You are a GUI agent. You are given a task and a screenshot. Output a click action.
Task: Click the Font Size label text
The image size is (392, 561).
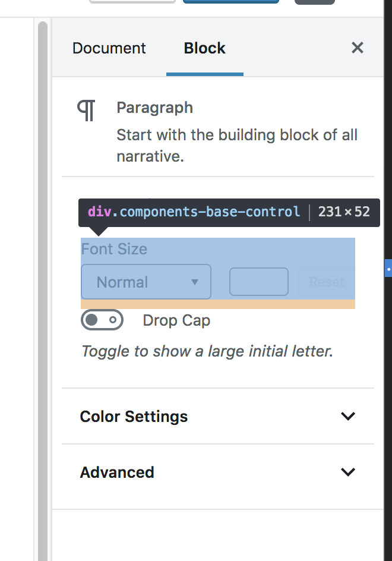(114, 249)
